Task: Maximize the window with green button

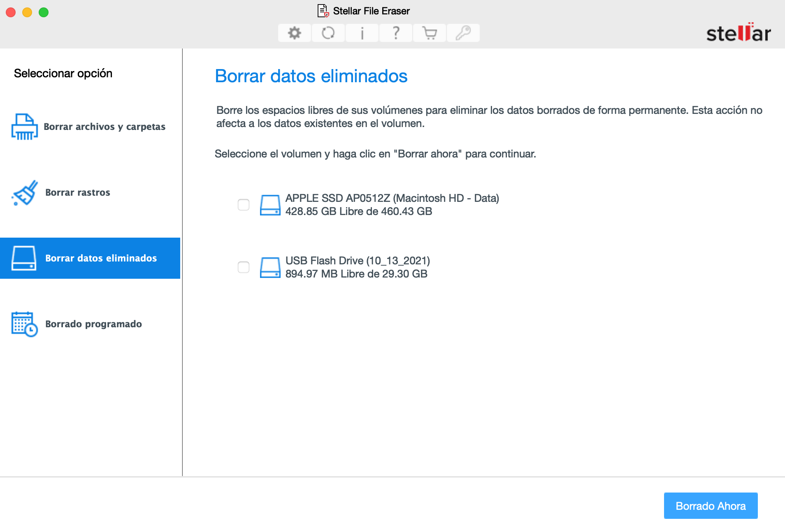Action: (44, 12)
